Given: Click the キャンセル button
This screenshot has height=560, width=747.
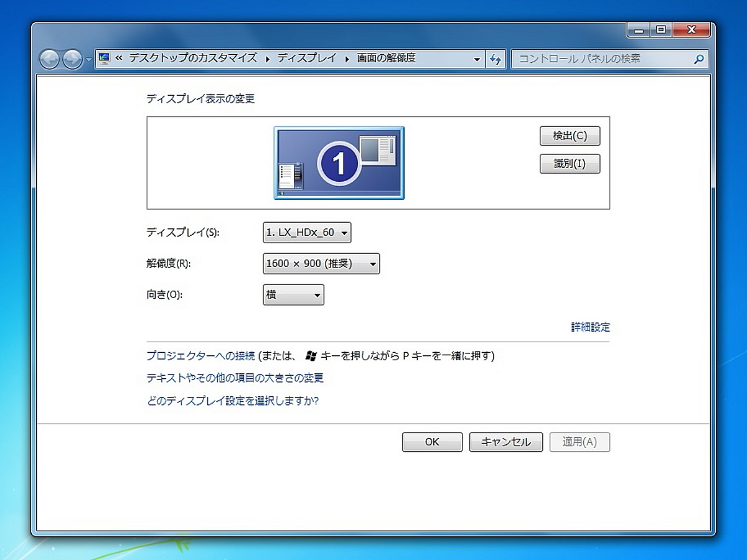Looking at the screenshot, I should 506,442.
